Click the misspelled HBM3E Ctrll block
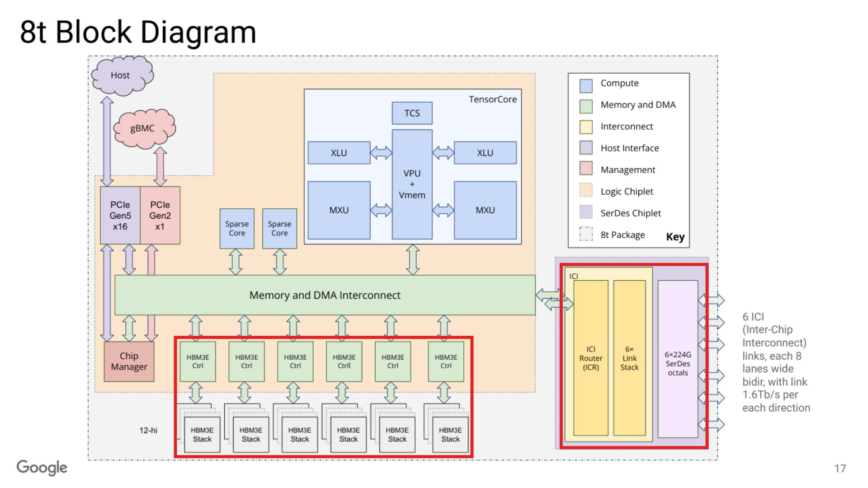The image size is (868, 488). tap(344, 361)
